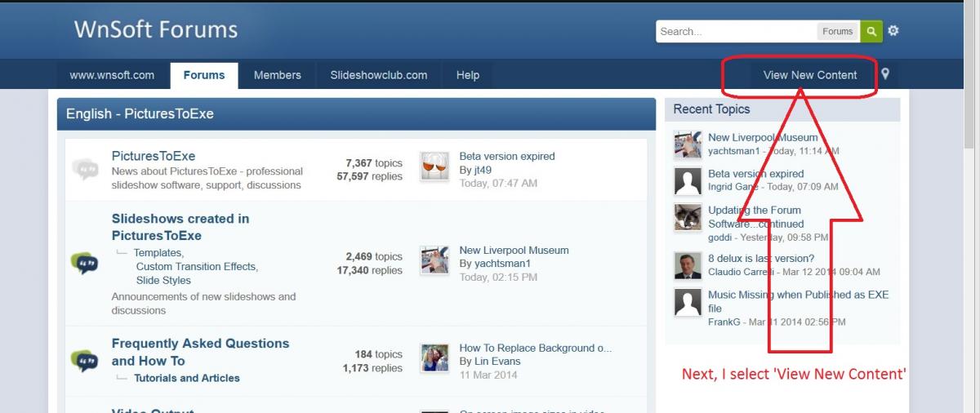This screenshot has width=980, height=413.
Task: Open Music Missing when Published as EXE topic
Action: coord(798,301)
